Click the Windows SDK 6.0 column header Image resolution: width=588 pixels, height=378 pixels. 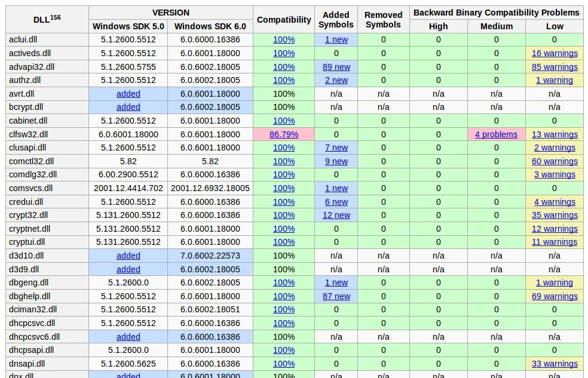click(210, 26)
